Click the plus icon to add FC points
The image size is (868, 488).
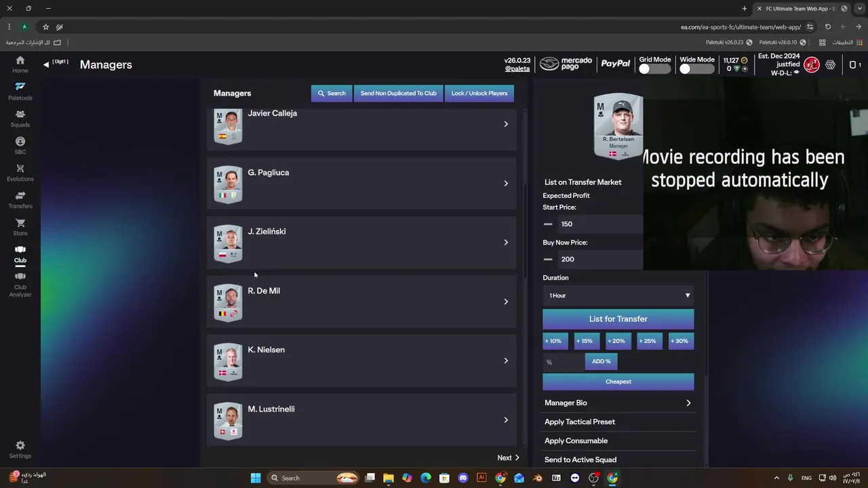tap(745, 68)
